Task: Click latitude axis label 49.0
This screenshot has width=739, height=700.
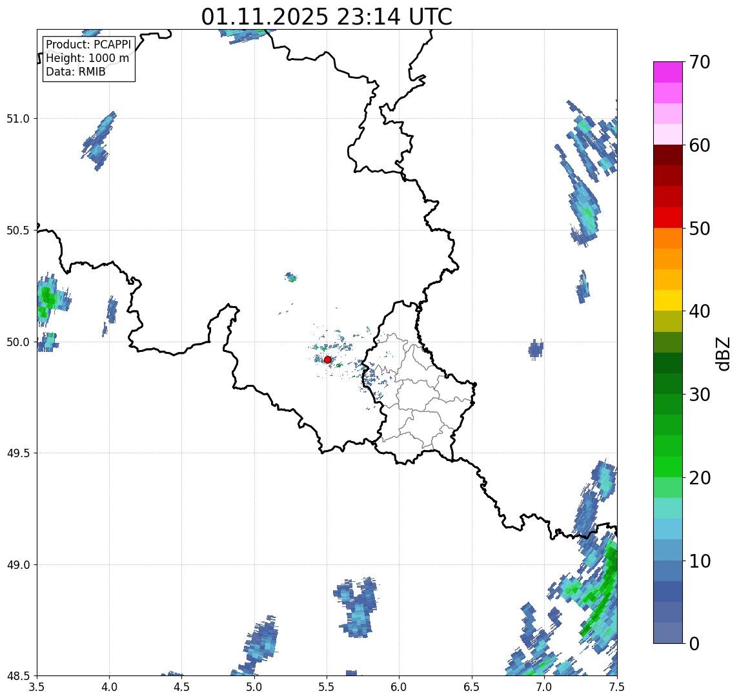Action: click(18, 564)
